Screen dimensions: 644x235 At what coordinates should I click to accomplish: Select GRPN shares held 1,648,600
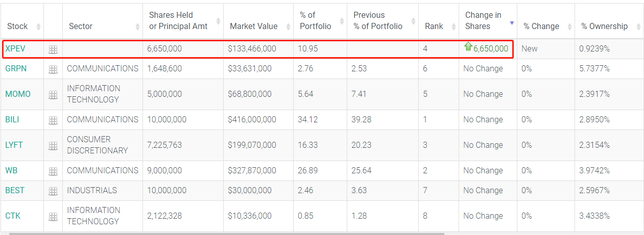[164, 68]
